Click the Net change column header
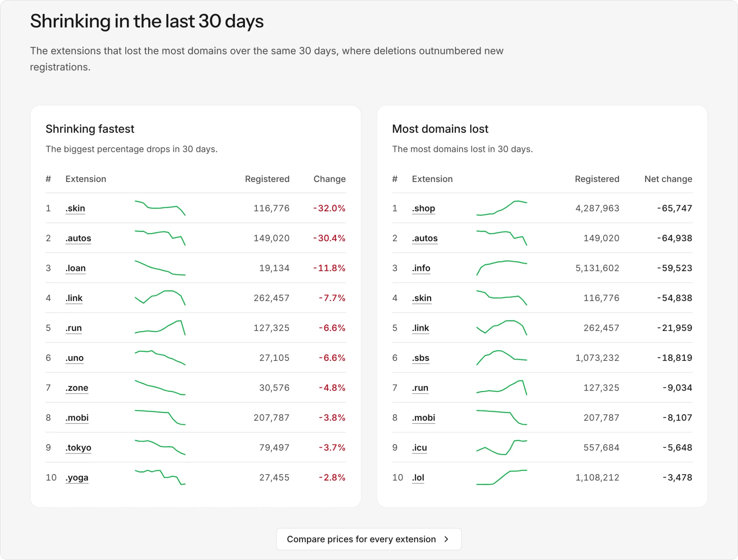738x560 pixels. (x=668, y=179)
